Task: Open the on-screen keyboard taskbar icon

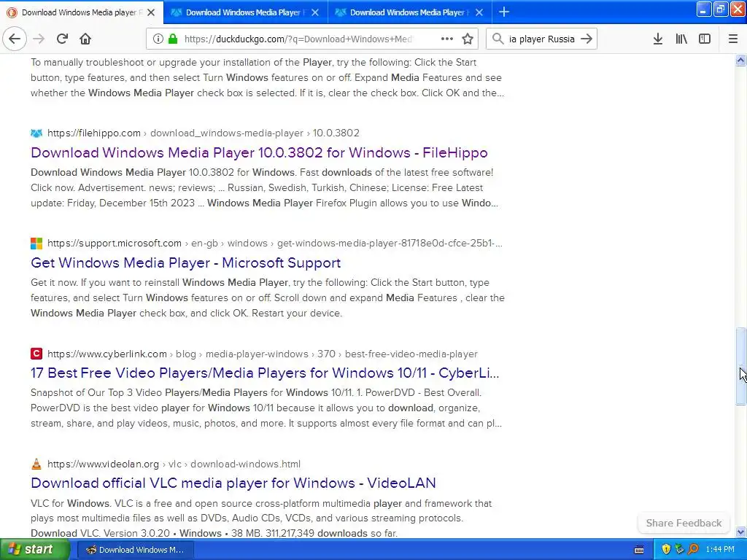Action: tap(639, 550)
